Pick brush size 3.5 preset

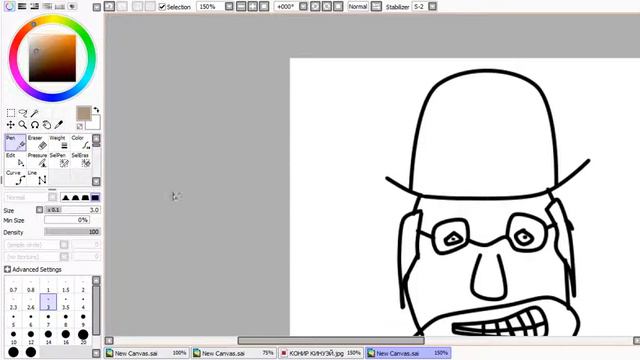point(66,303)
